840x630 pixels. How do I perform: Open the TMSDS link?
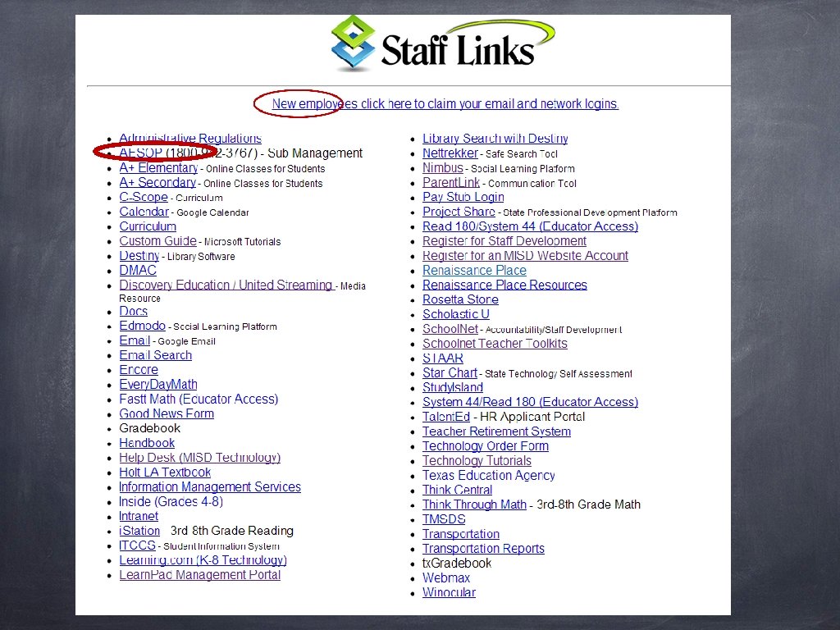[444, 518]
